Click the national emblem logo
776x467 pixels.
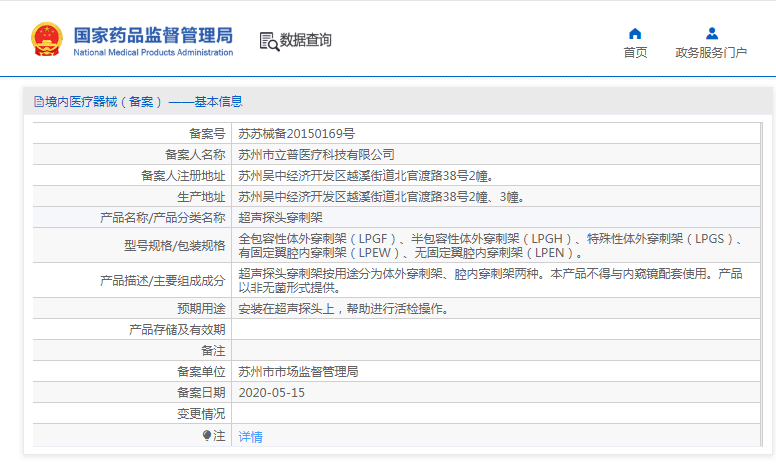[x=47, y=39]
